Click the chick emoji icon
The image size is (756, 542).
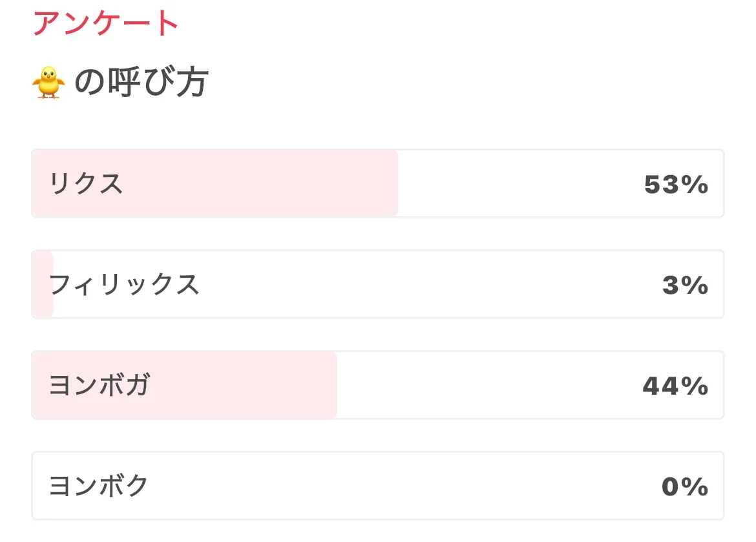click(x=48, y=83)
